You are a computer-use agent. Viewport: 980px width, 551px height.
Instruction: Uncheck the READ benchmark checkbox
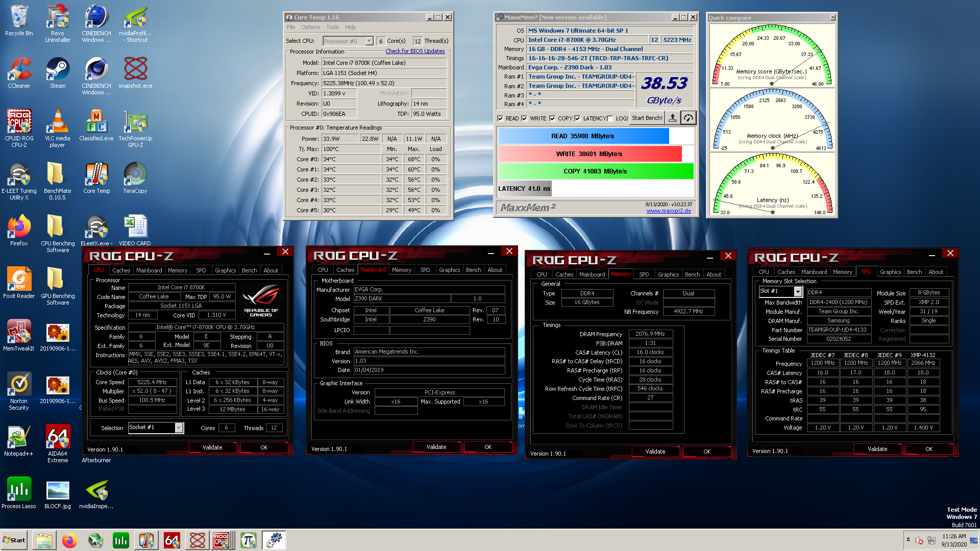pos(500,118)
